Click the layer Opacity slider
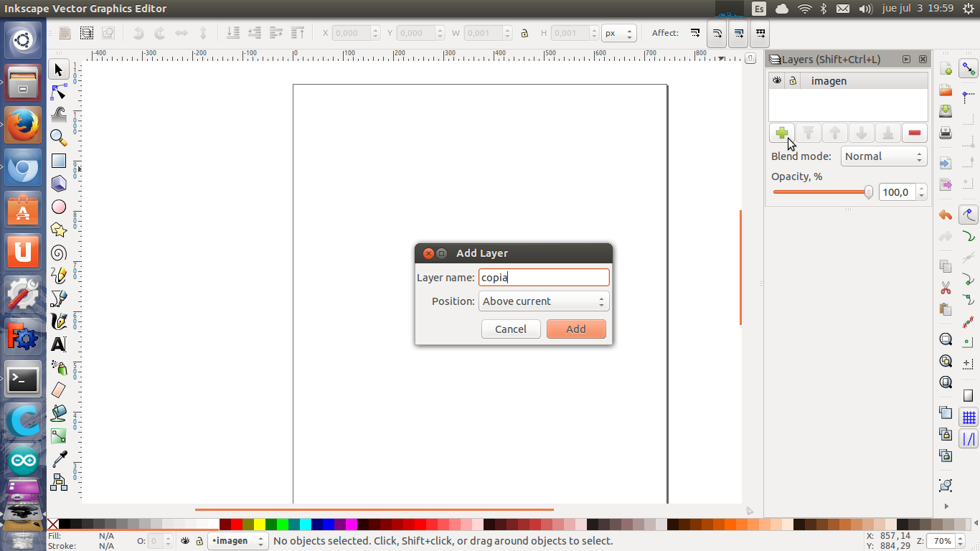Image resolution: width=980 pixels, height=551 pixels. tap(821, 192)
